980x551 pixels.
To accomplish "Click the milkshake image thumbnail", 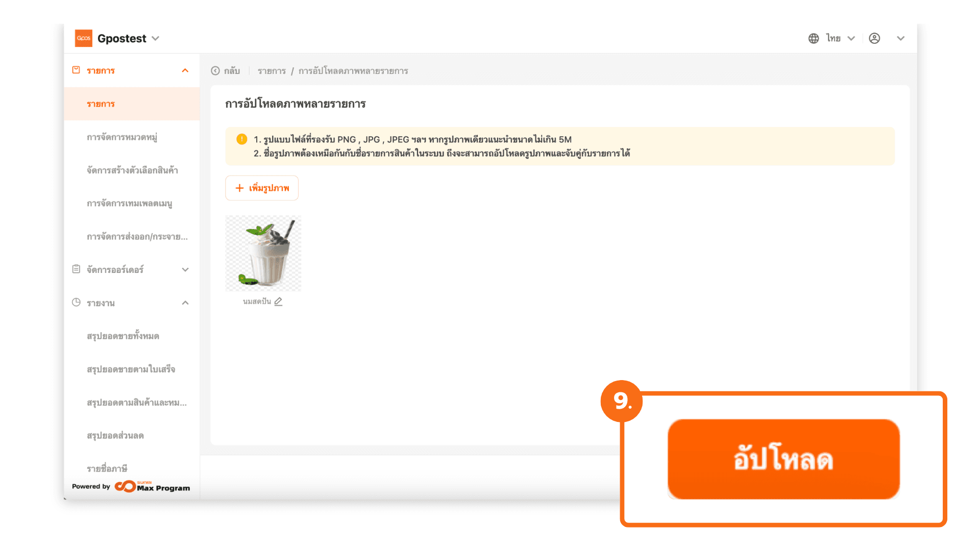I will pos(263,253).
